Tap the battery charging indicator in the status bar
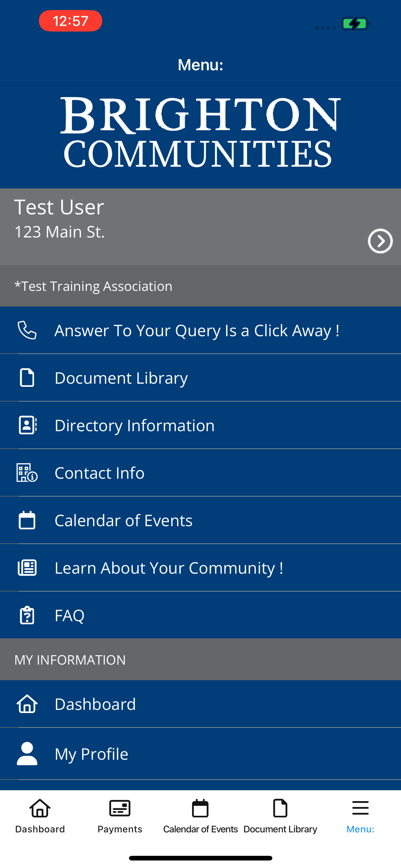This screenshot has width=401, height=868. [x=356, y=23]
